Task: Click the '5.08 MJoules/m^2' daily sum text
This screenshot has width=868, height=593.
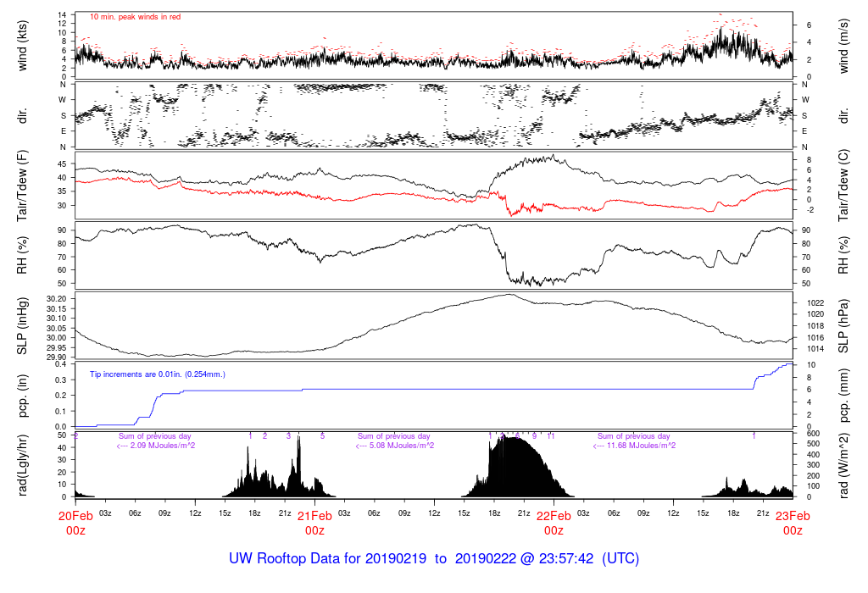Action: click(401, 446)
